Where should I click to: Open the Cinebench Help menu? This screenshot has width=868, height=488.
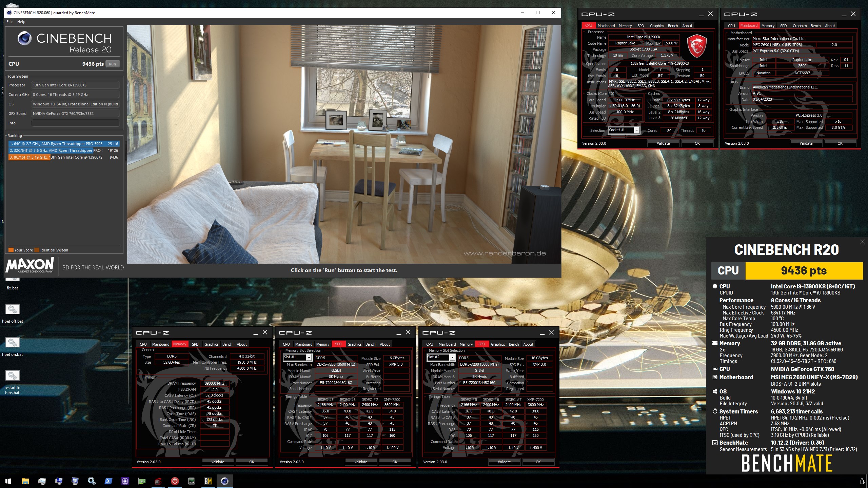click(21, 22)
